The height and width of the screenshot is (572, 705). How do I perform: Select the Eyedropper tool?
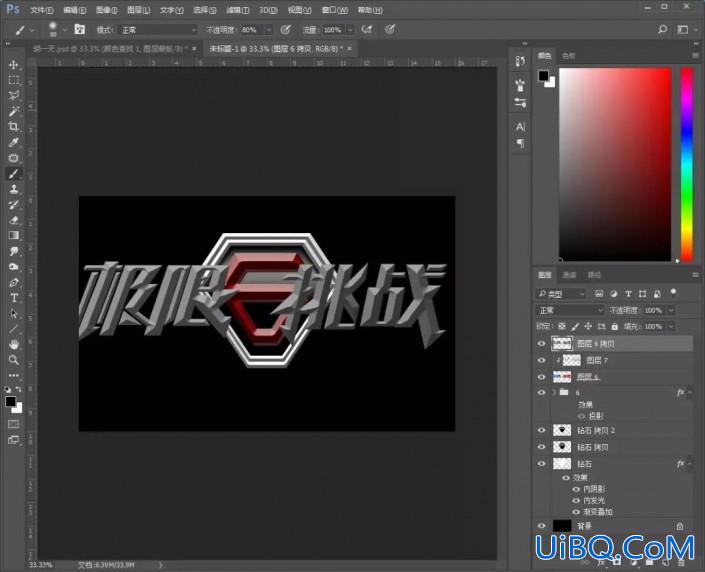tap(13, 143)
